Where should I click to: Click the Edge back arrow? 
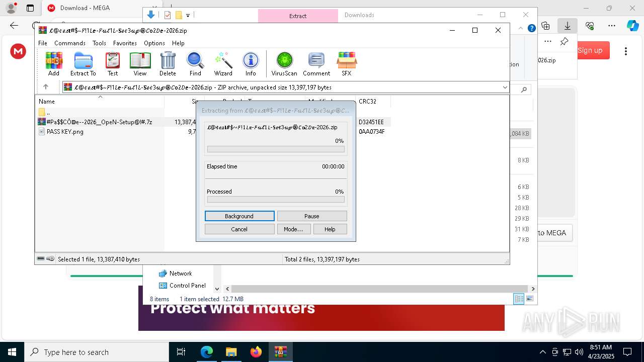tap(14, 26)
